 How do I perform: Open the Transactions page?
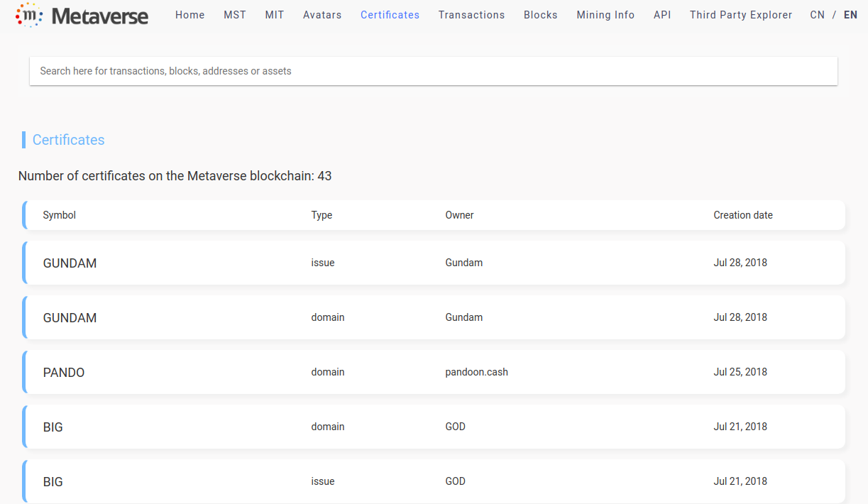[x=472, y=15]
